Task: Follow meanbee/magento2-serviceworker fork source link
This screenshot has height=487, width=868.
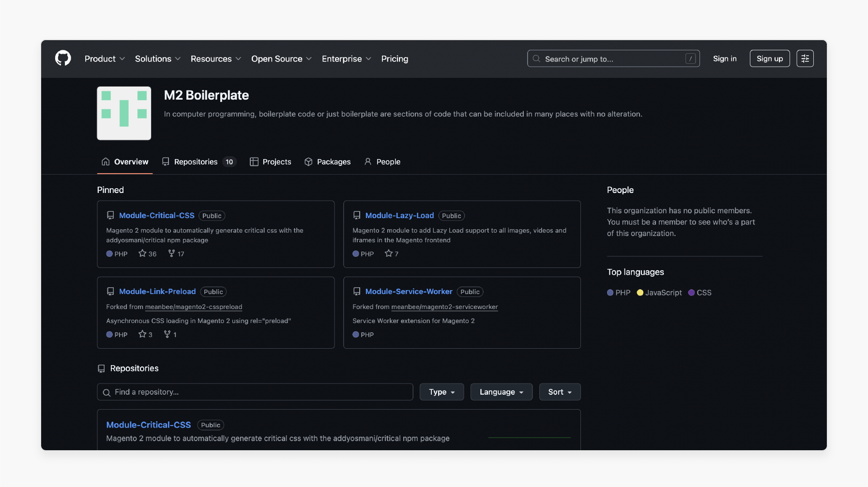Action: pos(444,307)
